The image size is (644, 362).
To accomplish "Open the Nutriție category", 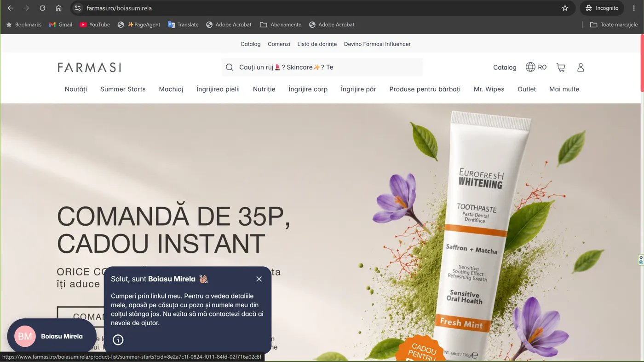I will click(x=264, y=89).
